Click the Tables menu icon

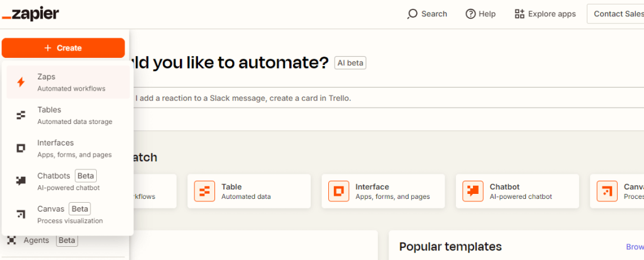[21, 116]
